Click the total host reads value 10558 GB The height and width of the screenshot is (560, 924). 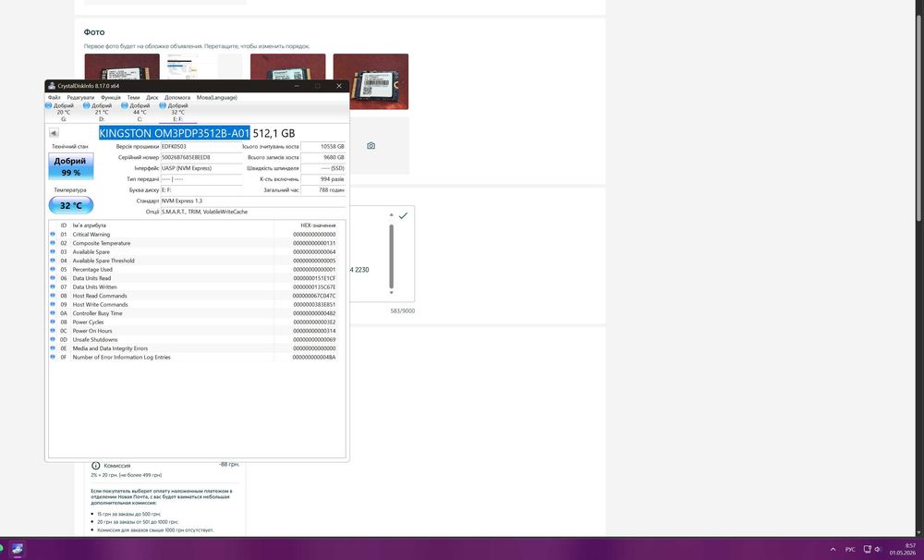point(322,146)
